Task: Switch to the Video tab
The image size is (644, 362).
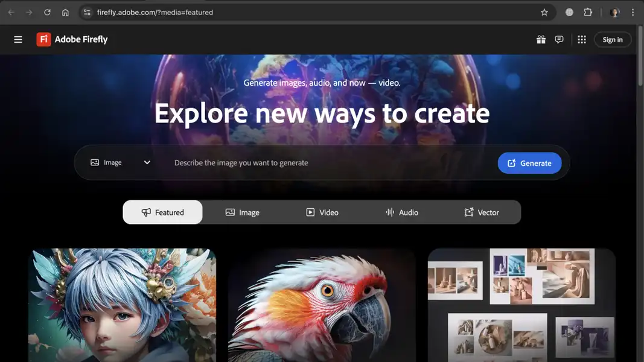Action: click(323, 212)
